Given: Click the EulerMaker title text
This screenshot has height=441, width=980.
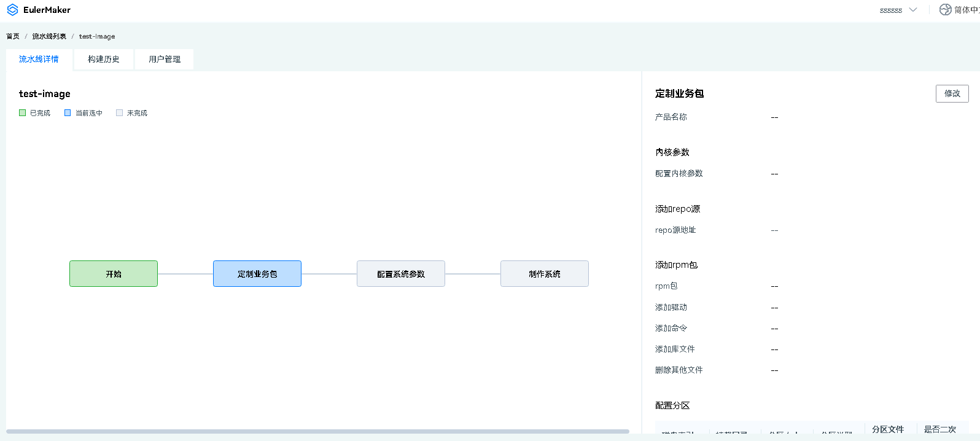Looking at the screenshot, I should 47,10.
